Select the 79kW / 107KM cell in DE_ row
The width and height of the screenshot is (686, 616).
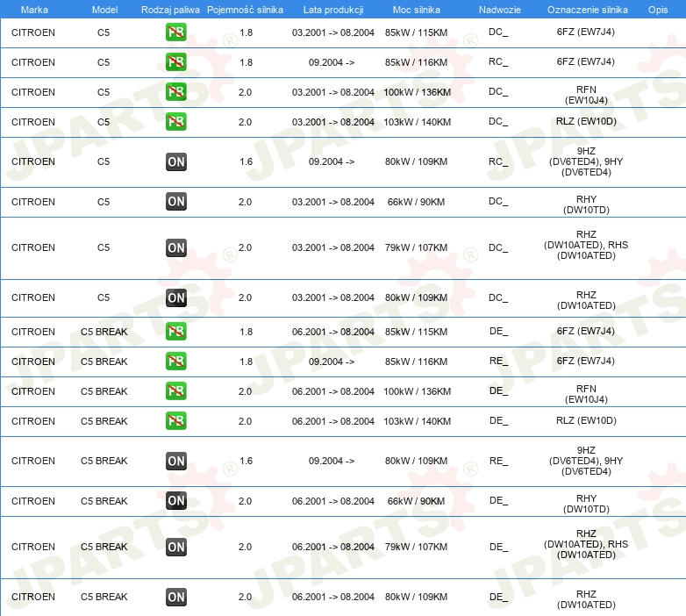coord(416,547)
